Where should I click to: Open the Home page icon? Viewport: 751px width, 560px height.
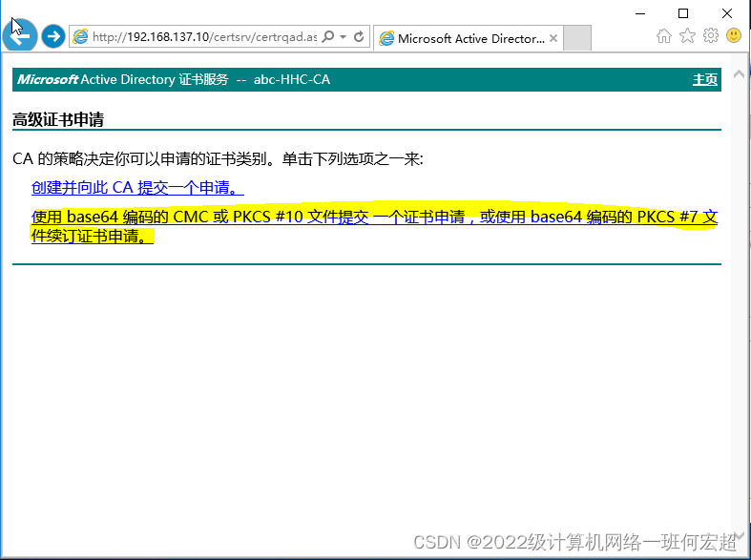tap(664, 36)
